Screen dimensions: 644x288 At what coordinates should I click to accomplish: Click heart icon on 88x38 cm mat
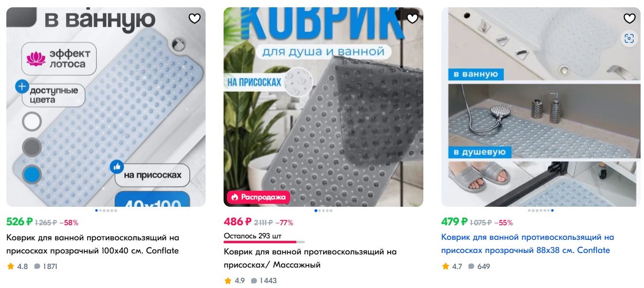(x=629, y=18)
